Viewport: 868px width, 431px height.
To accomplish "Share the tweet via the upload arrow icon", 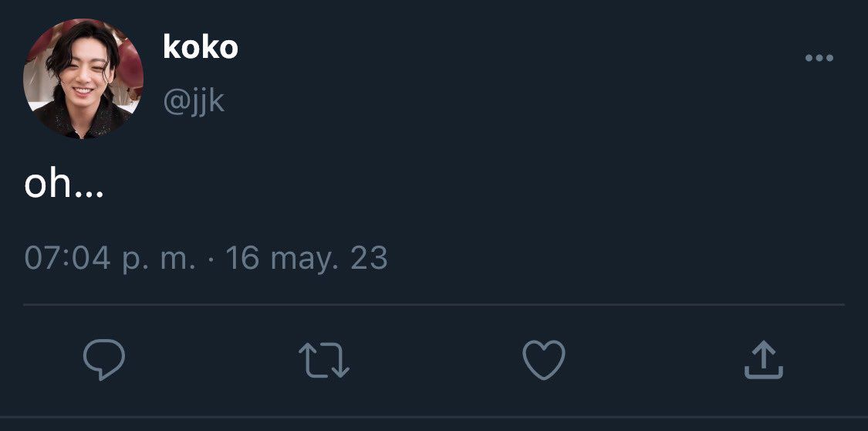I will coord(763,359).
